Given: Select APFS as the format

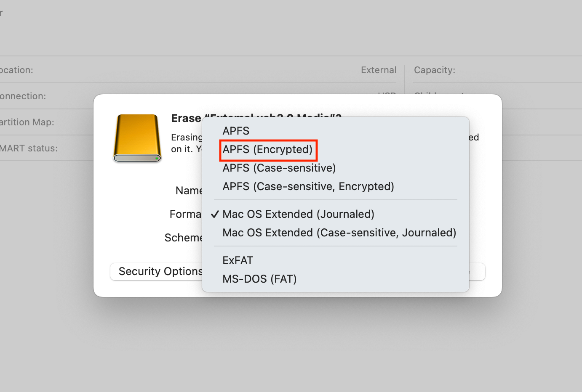Looking at the screenshot, I should tap(236, 131).
